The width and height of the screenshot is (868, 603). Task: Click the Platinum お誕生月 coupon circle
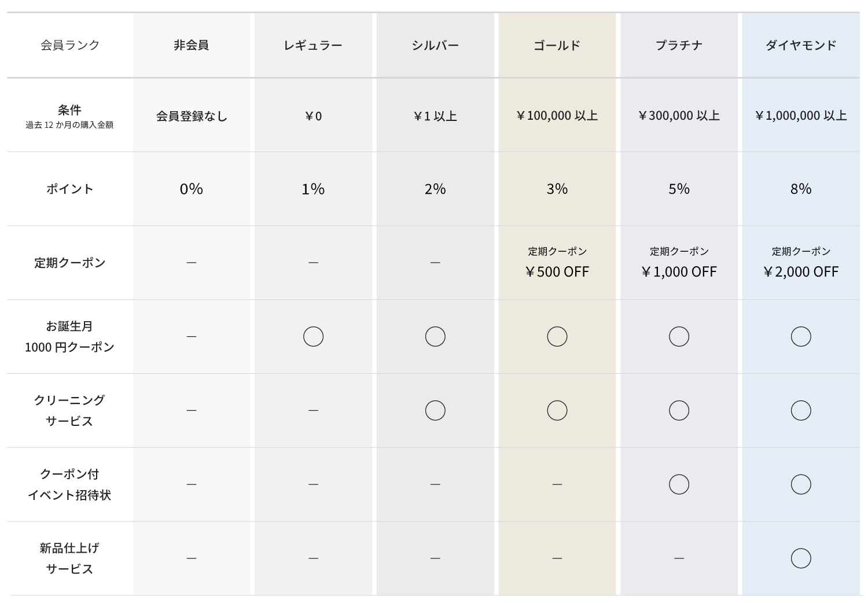pyautogui.click(x=679, y=336)
